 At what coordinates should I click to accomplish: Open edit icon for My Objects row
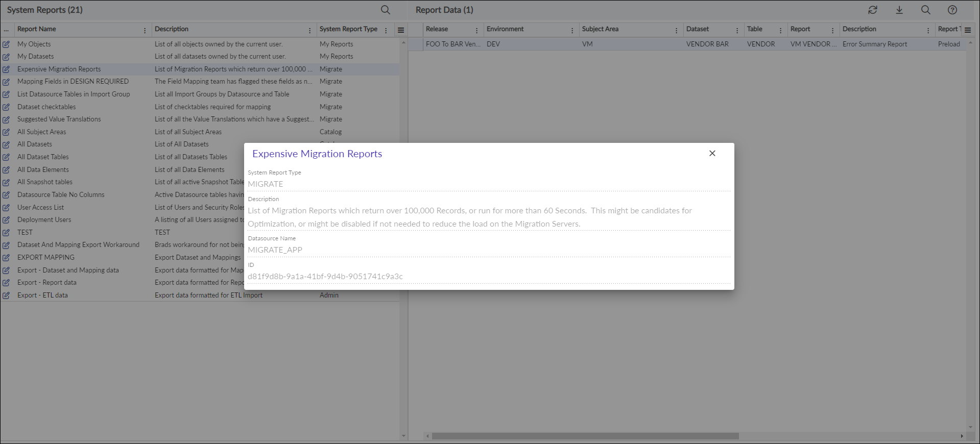(x=6, y=44)
